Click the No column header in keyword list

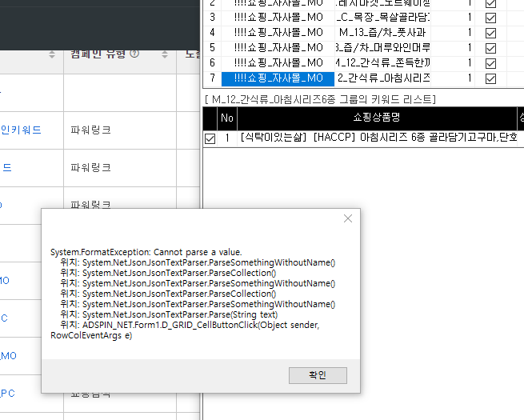(226, 118)
